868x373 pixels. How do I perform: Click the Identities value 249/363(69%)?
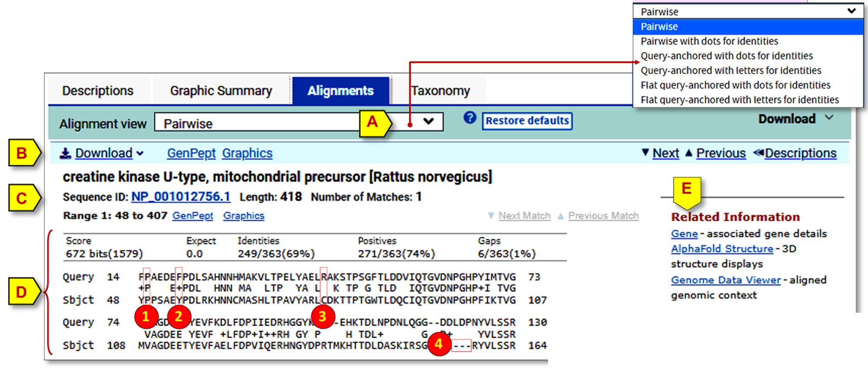click(x=276, y=254)
